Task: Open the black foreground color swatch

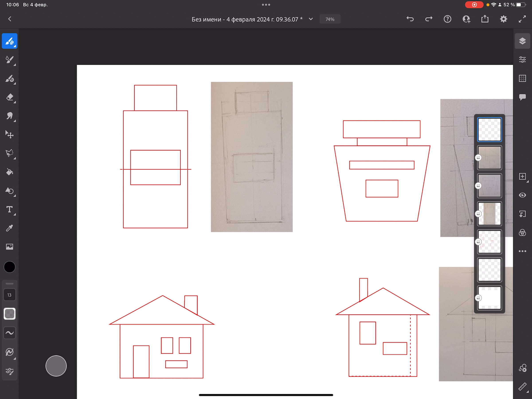Action: point(10,267)
